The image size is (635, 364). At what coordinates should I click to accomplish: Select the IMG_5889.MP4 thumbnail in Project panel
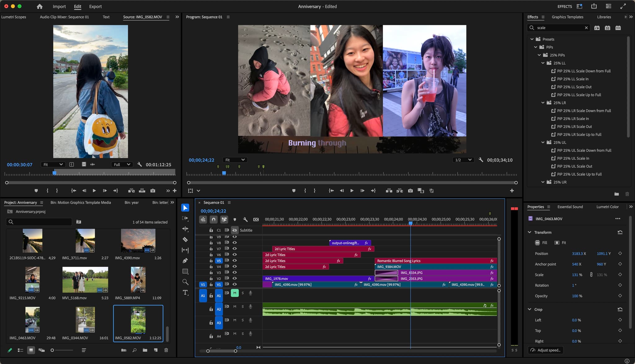(x=138, y=280)
